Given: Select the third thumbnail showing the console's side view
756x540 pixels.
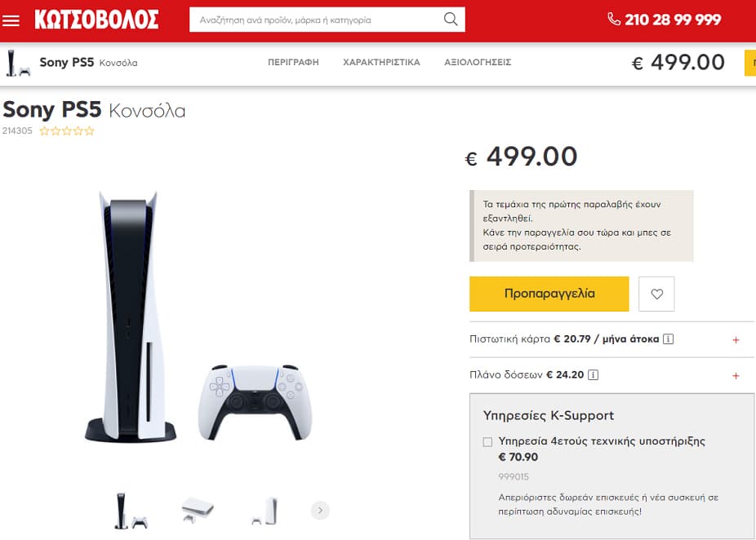Looking at the screenshot, I should (265, 511).
